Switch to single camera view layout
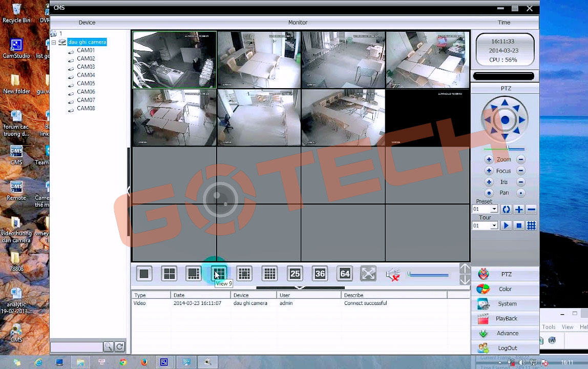Viewport: 588px width, 369px height. click(x=144, y=273)
